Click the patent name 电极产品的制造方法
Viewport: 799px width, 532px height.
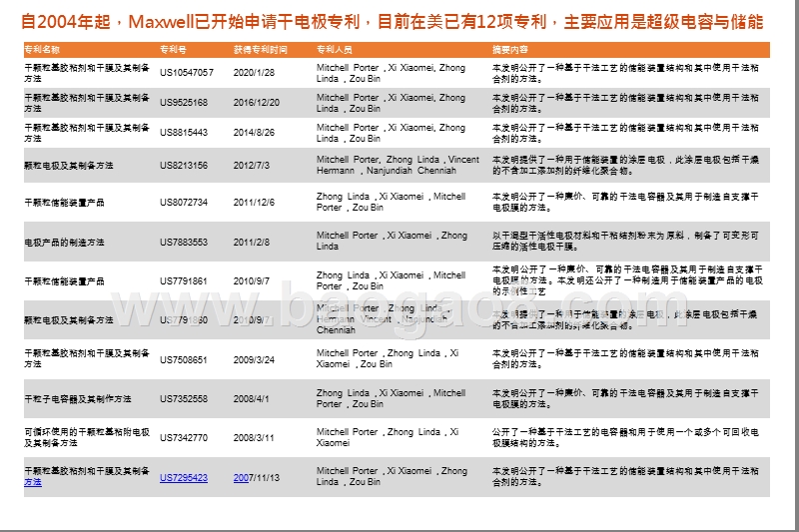click(64, 242)
